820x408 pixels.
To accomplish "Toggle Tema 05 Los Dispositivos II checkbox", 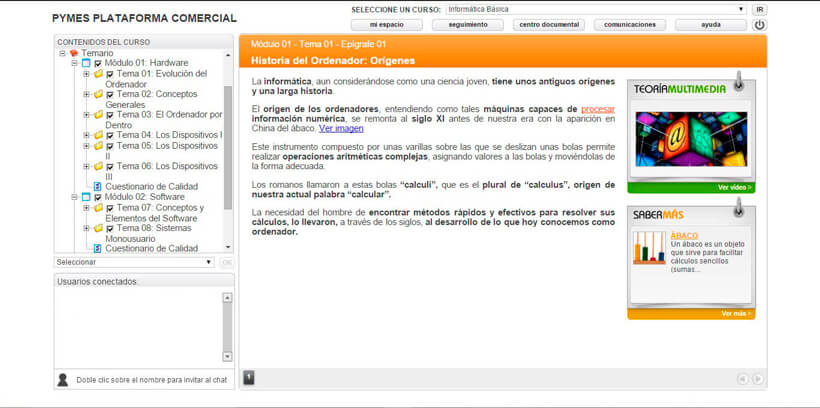I will tap(110, 146).
